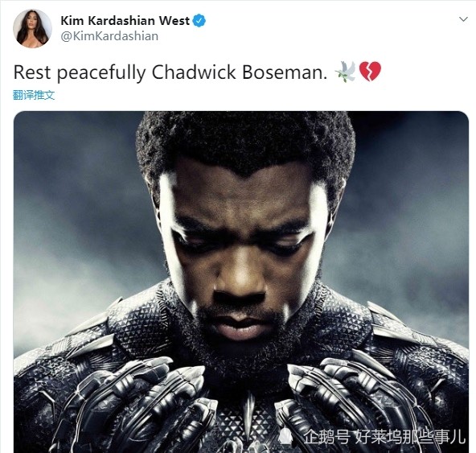Viewport: 476px width, 453px height.
Task: Open the attached poster image in the tweet
Action: tap(241, 282)
